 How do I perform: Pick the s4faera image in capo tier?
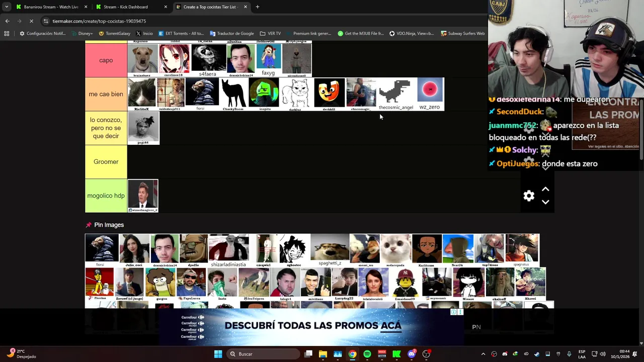click(208, 60)
